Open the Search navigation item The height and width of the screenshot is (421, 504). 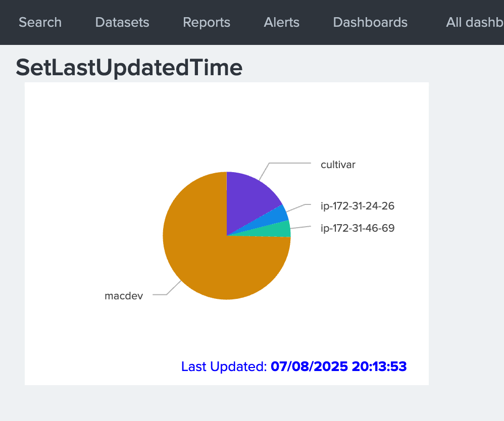[x=40, y=22]
